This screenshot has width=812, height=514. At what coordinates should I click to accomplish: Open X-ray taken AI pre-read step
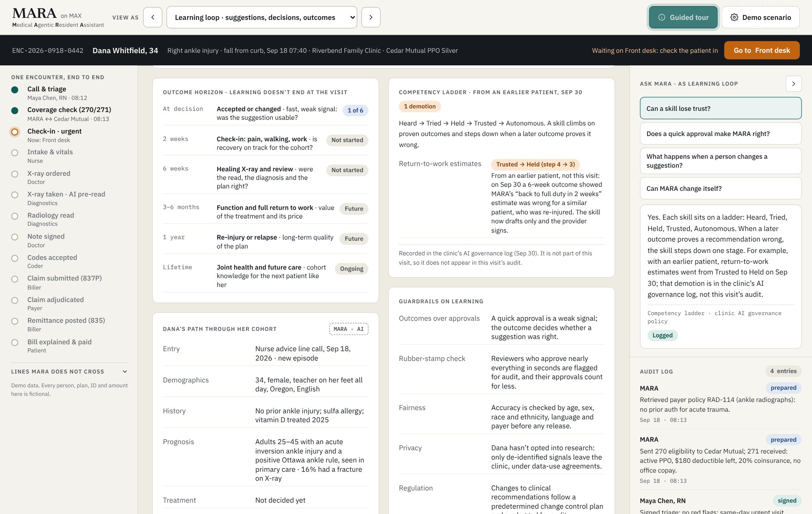pyautogui.click(x=69, y=198)
